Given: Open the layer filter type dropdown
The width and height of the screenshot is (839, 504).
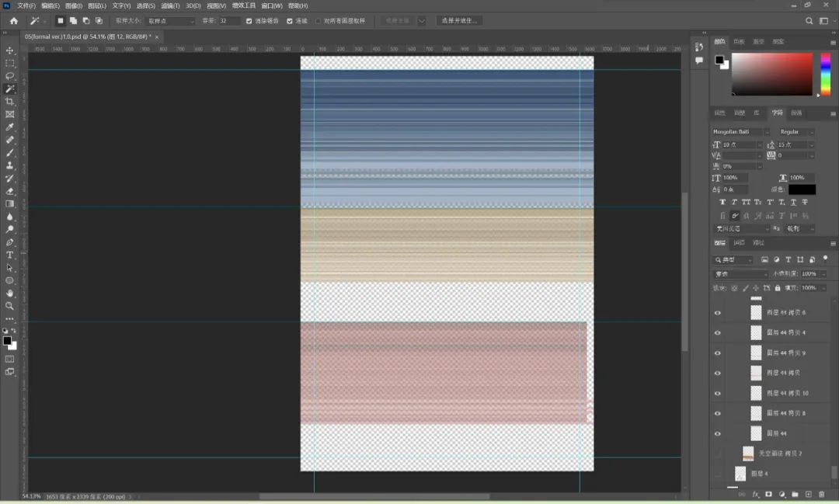Looking at the screenshot, I should (733, 260).
